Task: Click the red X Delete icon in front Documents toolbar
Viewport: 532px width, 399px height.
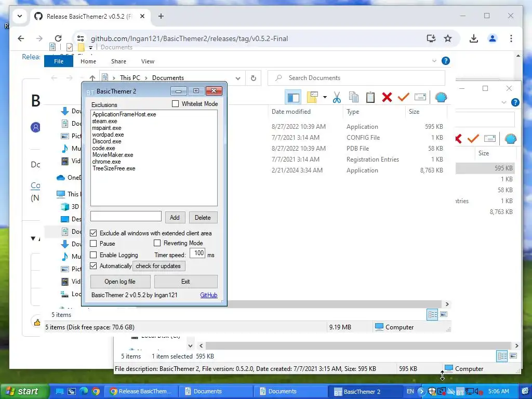Action: (387, 97)
